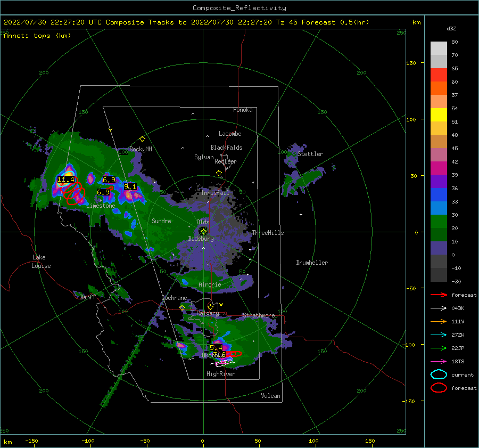Click the Sylvan town label
The height and width of the screenshot is (448, 479).
[204, 157]
